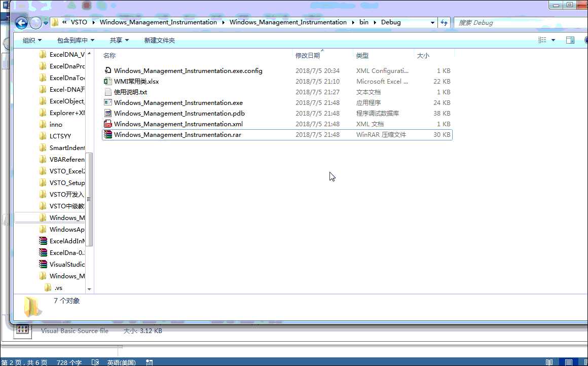Select the WMI常用类.xlsx Excel icon
588x366 pixels.
click(108, 81)
